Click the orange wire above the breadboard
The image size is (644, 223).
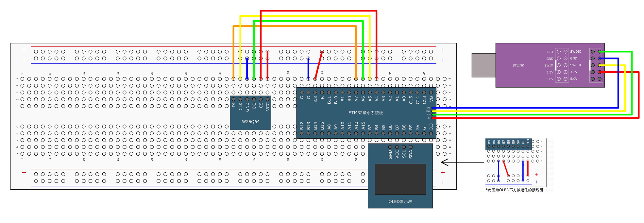(x=294, y=26)
